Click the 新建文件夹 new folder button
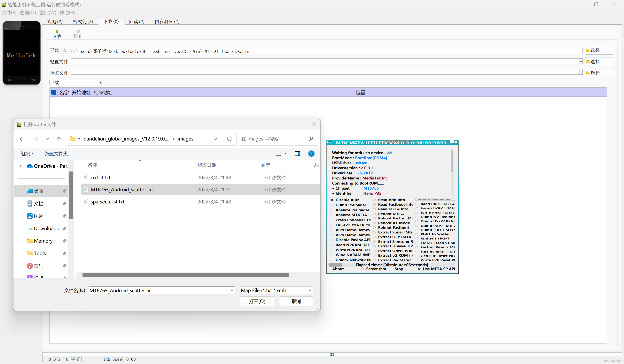 coord(56,154)
